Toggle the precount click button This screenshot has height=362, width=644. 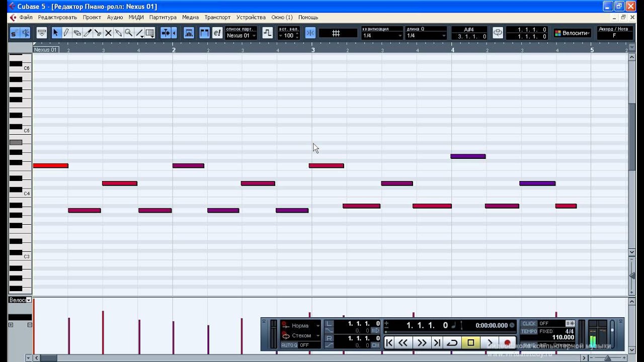[x=570, y=324]
